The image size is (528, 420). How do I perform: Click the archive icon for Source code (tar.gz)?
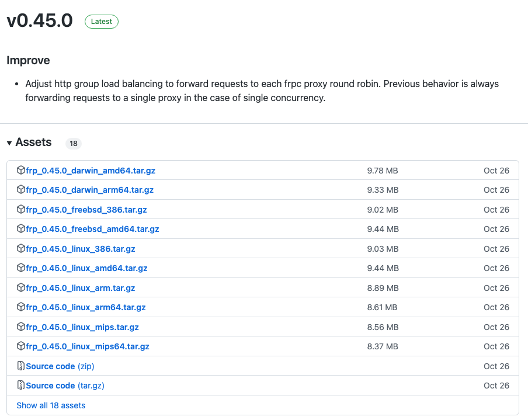(21, 386)
